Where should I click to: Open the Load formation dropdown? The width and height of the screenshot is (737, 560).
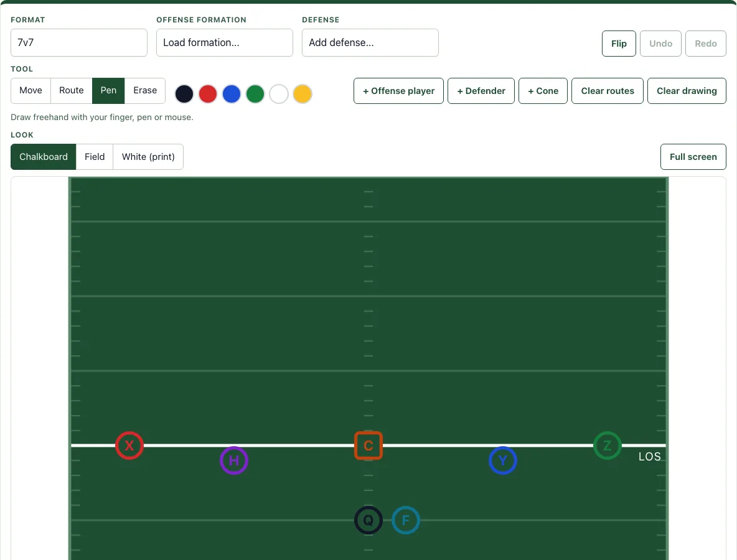coord(225,43)
